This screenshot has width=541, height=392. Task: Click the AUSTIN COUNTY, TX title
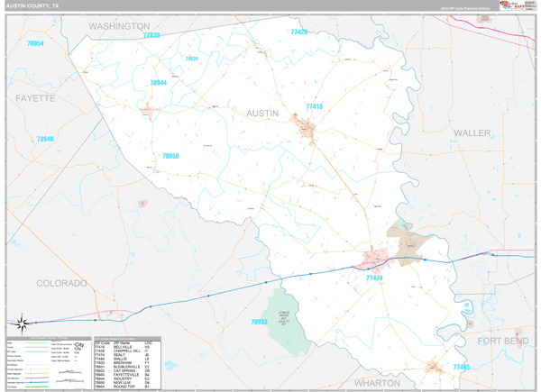(33, 5)
